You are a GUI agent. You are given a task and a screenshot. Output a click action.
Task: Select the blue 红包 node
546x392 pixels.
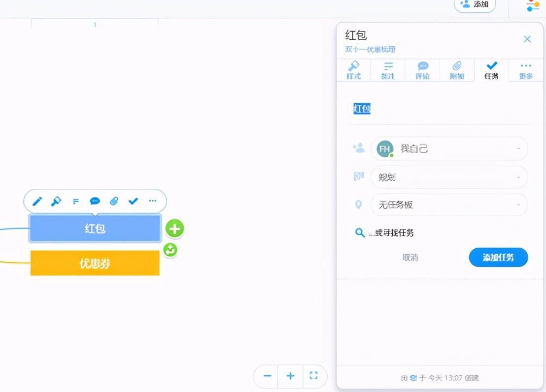pos(95,229)
